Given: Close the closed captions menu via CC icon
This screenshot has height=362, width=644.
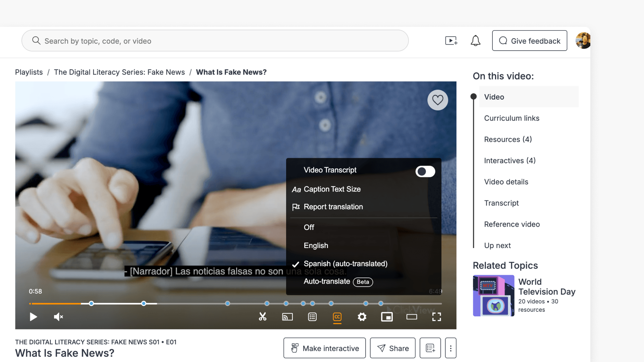Looking at the screenshot, I should point(337,317).
